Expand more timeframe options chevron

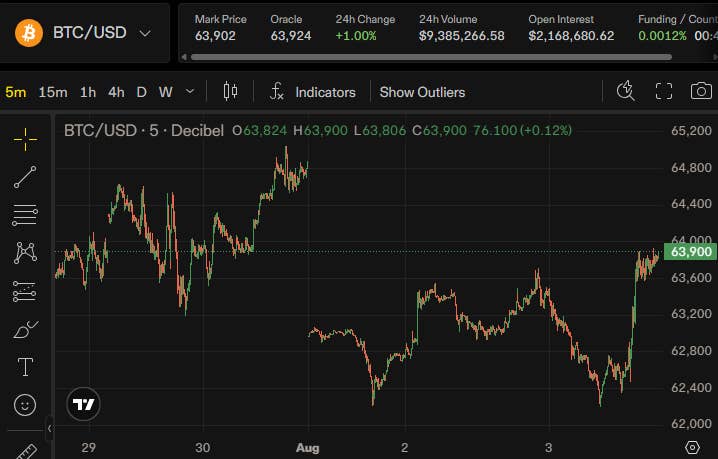[190, 92]
